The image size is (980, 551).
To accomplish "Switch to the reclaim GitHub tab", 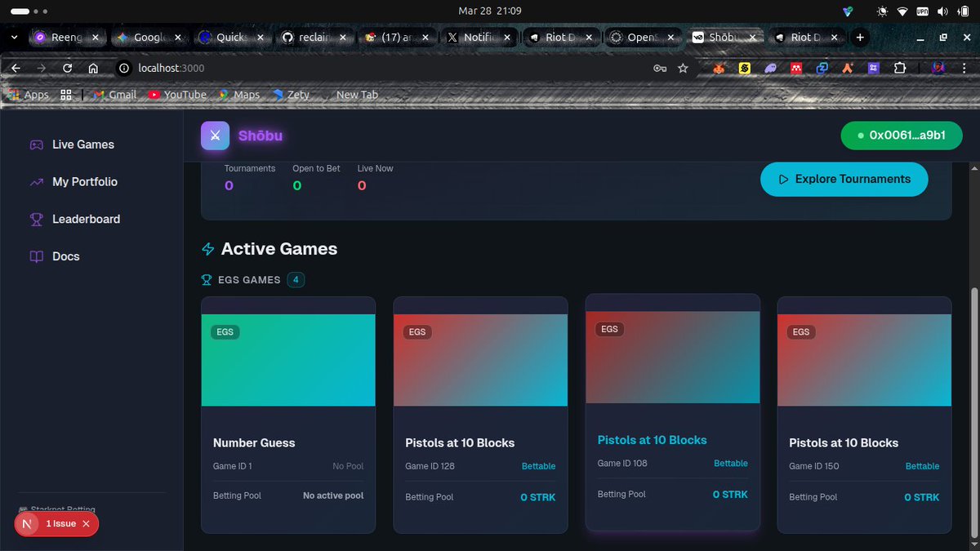I will coord(314,38).
